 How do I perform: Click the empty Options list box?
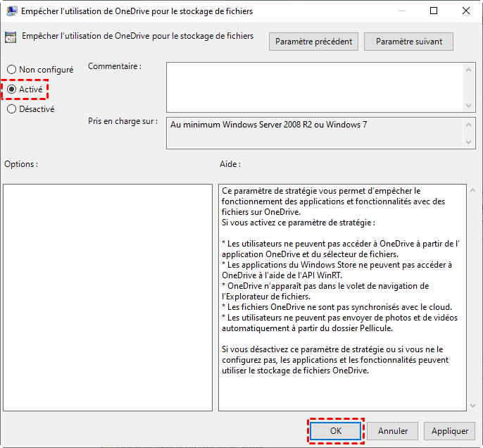click(108, 297)
